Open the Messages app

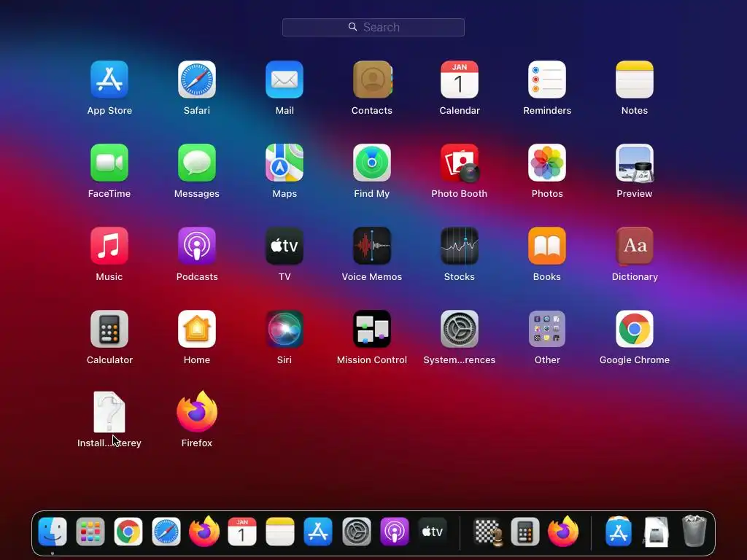tap(197, 163)
